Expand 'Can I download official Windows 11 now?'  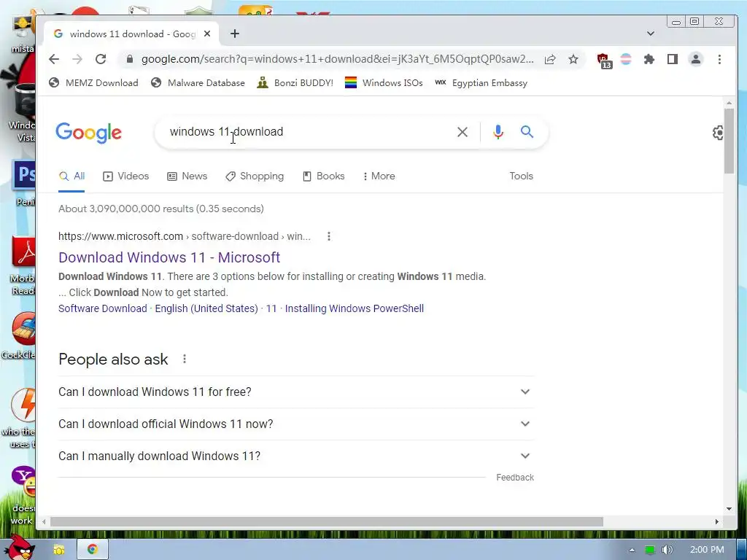[x=296, y=424]
